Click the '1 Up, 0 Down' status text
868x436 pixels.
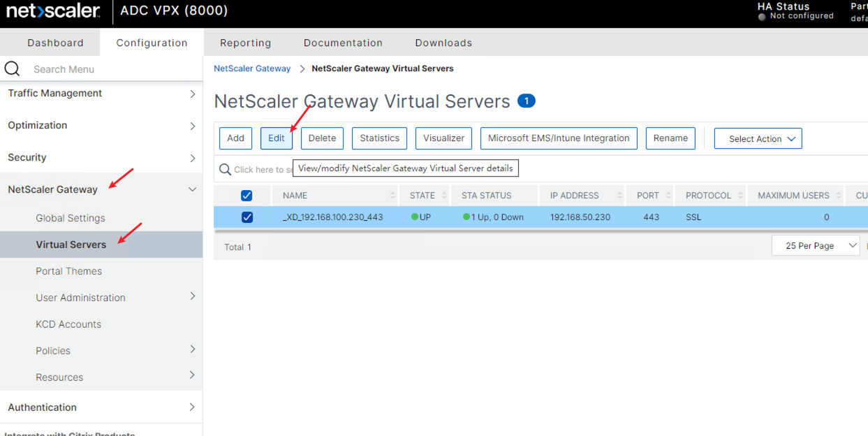pyautogui.click(x=498, y=217)
